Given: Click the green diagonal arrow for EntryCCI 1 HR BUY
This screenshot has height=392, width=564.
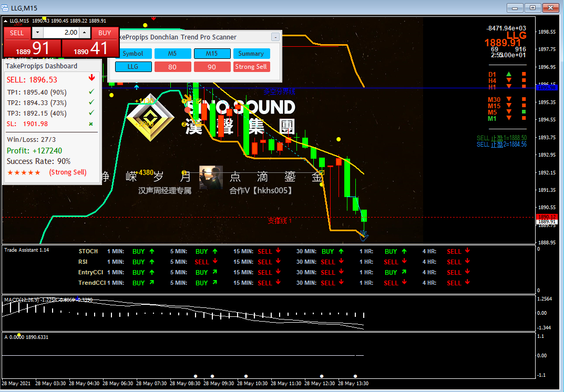Looking at the screenshot, I should [x=404, y=272].
